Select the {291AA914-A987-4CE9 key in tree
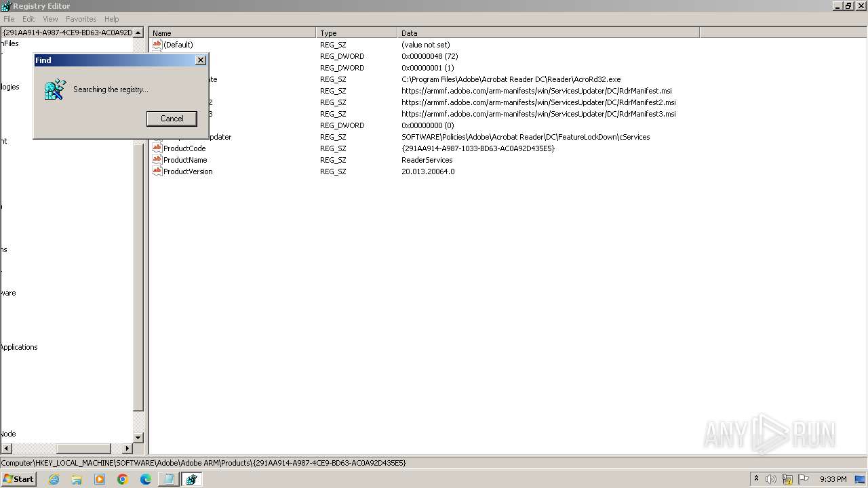The width and height of the screenshot is (868, 488). tap(67, 32)
